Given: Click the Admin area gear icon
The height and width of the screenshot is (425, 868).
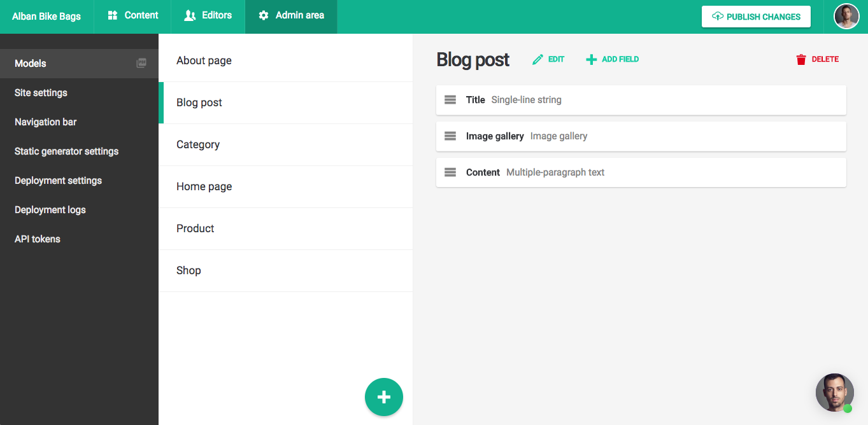Looking at the screenshot, I should coord(264,15).
